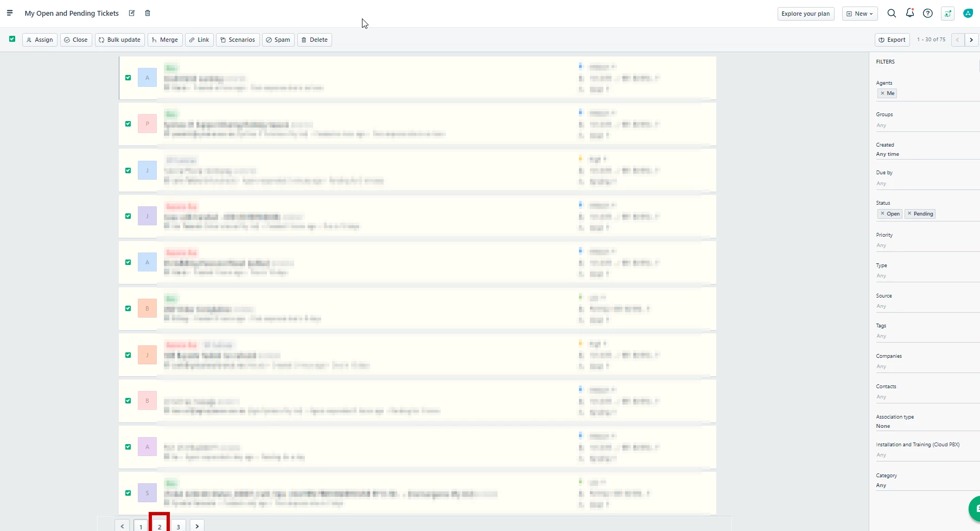Open Installation and Training filter field
This screenshot has width=980, height=531.
point(927,455)
